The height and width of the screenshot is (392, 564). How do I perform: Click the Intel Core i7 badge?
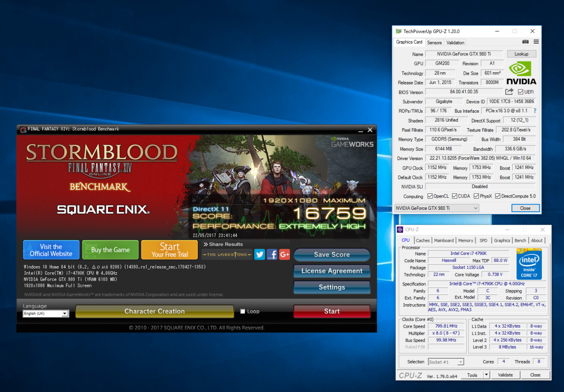tap(529, 263)
